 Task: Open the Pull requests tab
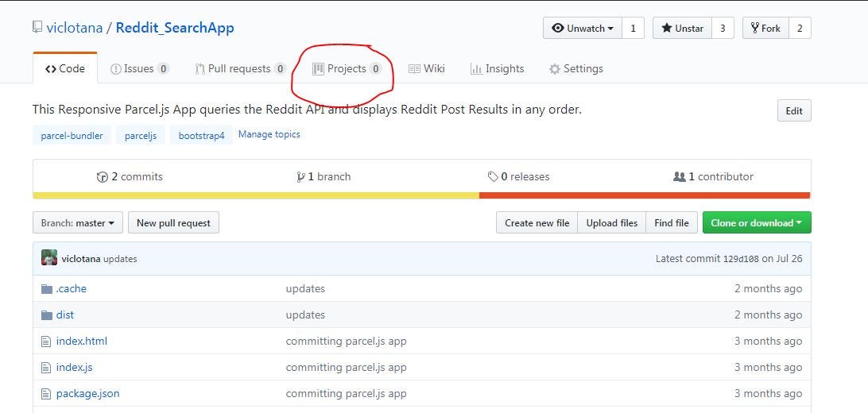click(240, 68)
